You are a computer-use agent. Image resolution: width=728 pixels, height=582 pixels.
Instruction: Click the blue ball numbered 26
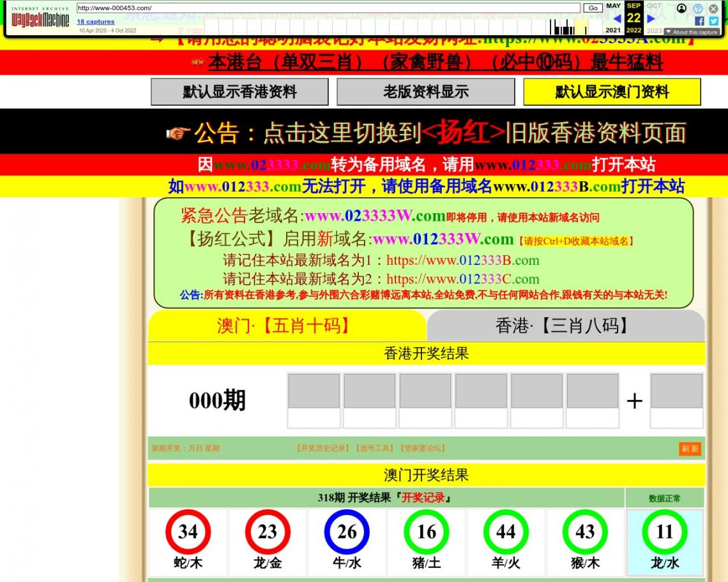[347, 532]
